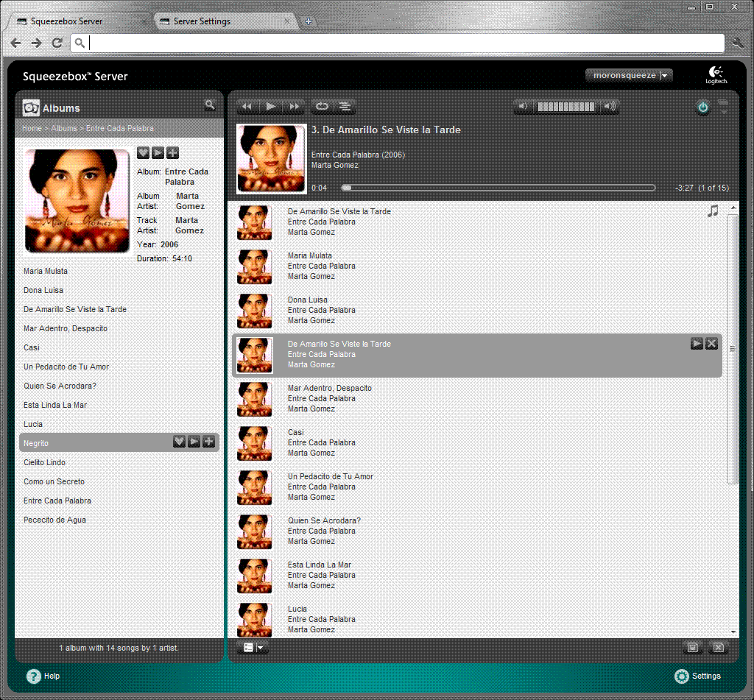Seek using the track progress bar
The image size is (754, 700).
[x=498, y=188]
